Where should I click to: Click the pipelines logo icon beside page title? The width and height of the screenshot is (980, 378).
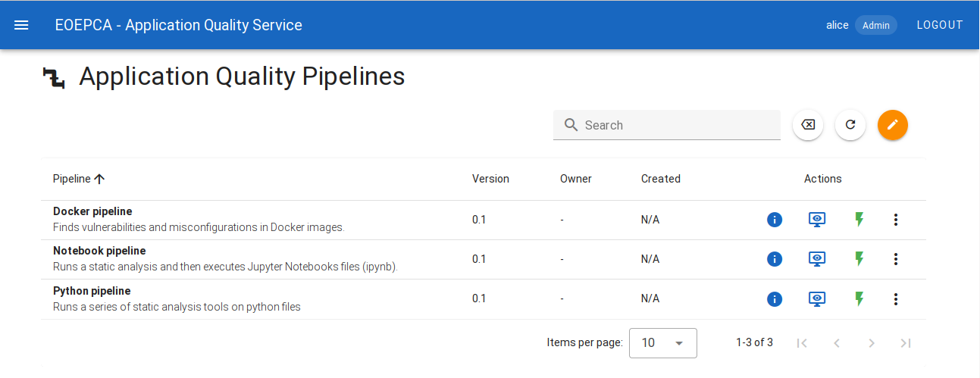[x=54, y=77]
